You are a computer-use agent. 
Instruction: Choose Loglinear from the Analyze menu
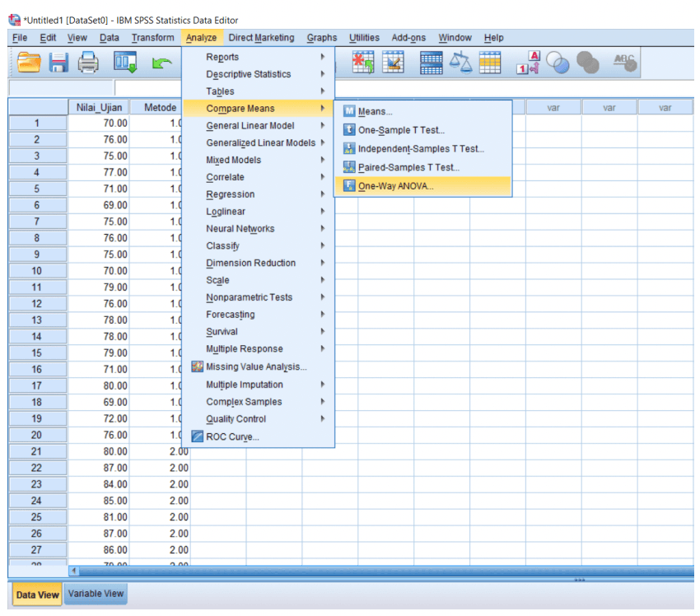pos(259,211)
